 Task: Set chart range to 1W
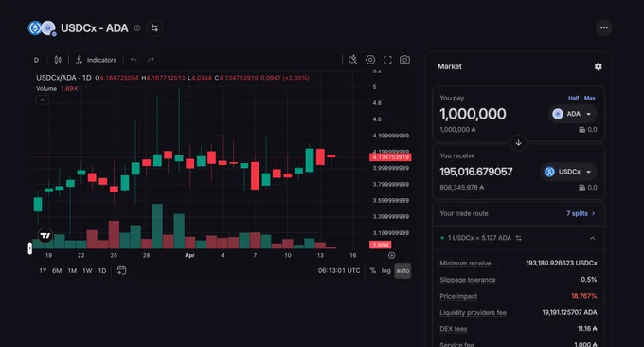pyautogui.click(x=87, y=270)
